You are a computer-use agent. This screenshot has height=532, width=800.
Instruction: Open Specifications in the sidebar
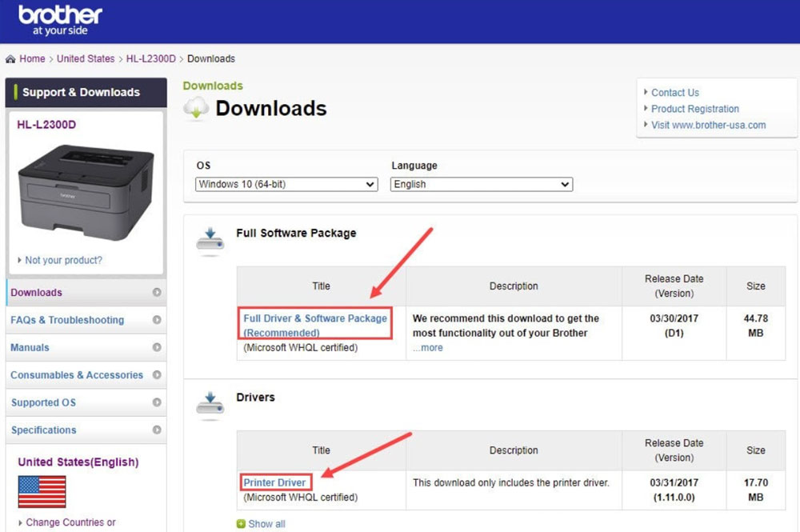(x=86, y=430)
